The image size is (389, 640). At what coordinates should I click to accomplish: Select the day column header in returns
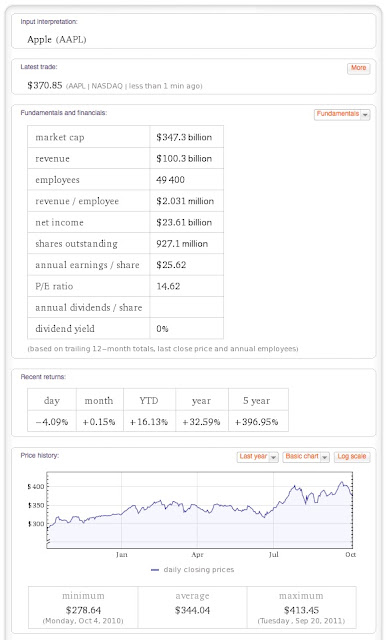(52, 401)
